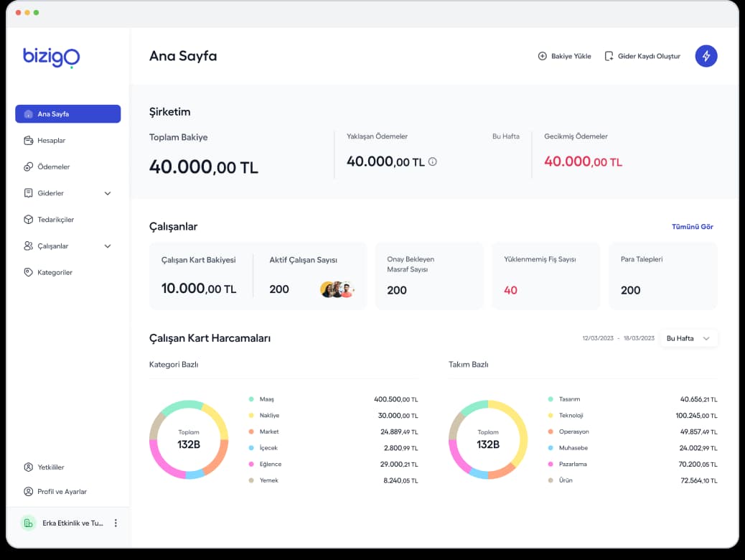
Task: Click the active employee avatars group
Action: (337, 289)
